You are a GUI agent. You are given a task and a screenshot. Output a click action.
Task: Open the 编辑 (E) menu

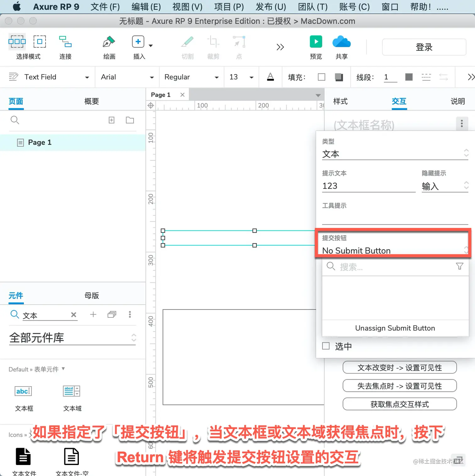(146, 7)
